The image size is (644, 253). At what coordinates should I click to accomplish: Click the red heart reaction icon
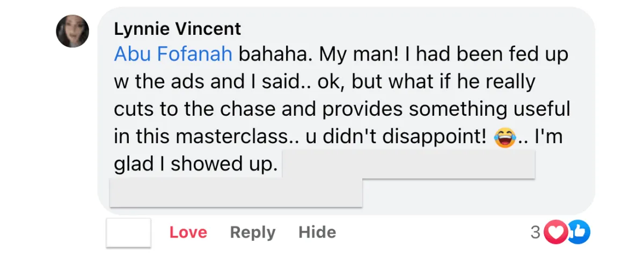(556, 232)
